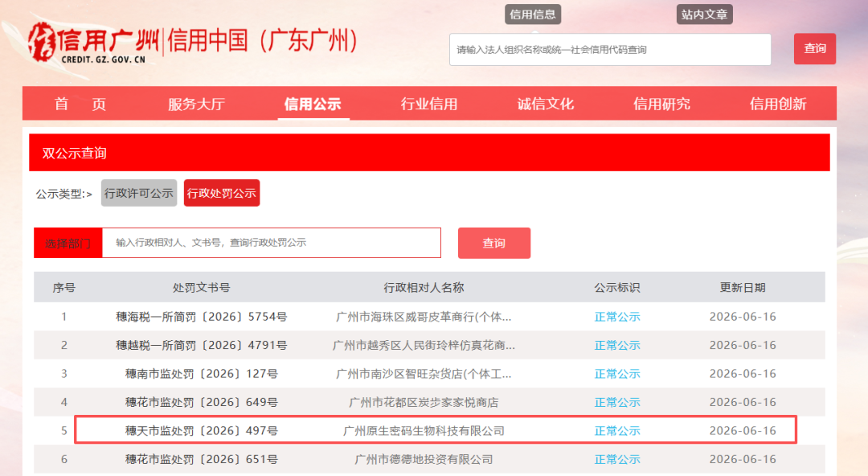This screenshot has width=868, height=476.
Task: Click the update date 2026-06-16 in row 1
Action: pos(743,317)
